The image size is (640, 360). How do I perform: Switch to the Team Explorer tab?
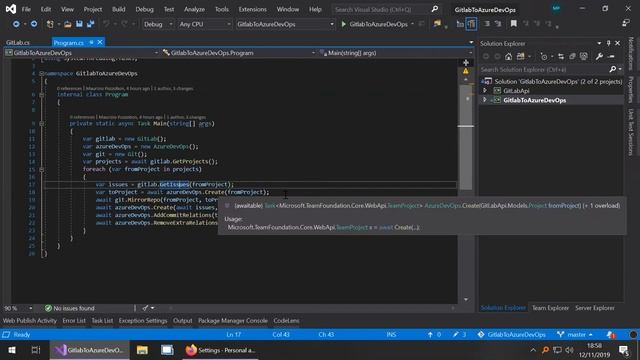click(550, 308)
